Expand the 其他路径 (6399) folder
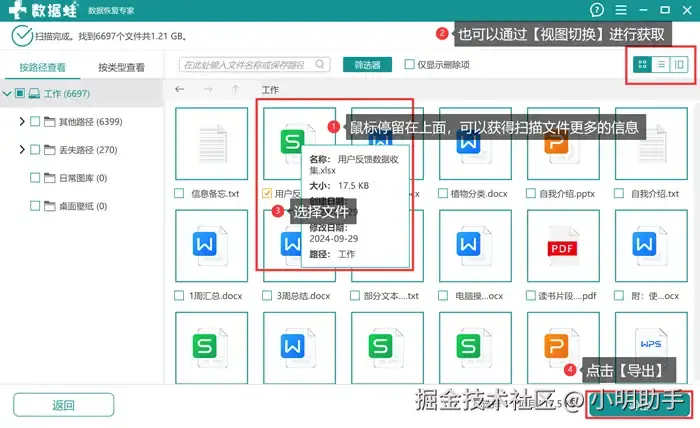 click(21, 121)
